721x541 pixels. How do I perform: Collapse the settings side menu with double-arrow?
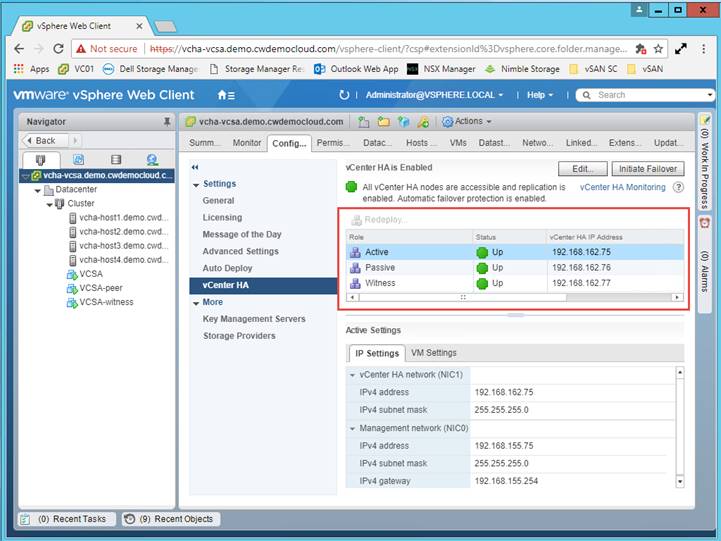195,167
